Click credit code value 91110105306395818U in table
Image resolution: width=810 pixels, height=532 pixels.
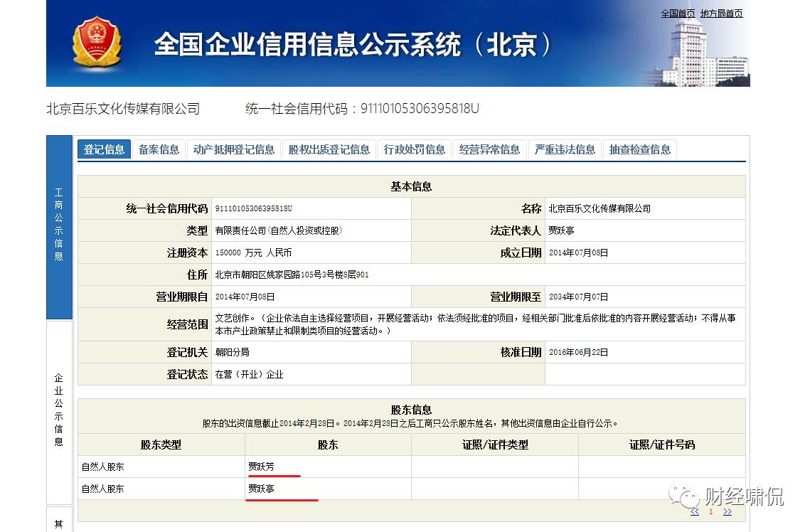point(254,208)
